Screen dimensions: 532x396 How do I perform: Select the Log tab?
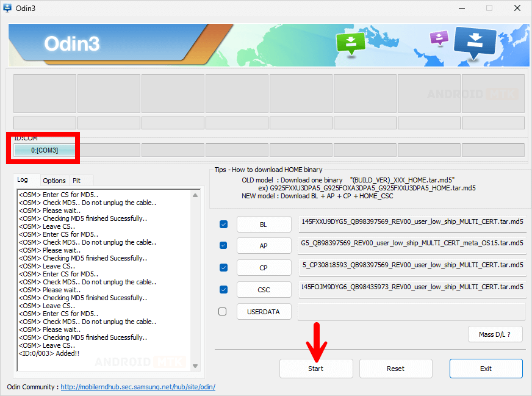pos(23,180)
